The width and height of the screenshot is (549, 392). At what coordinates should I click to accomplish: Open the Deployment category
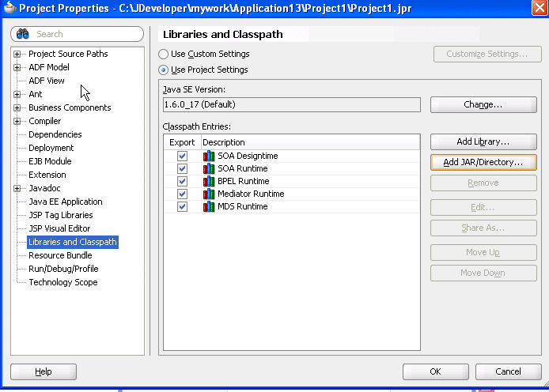coord(51,148)
